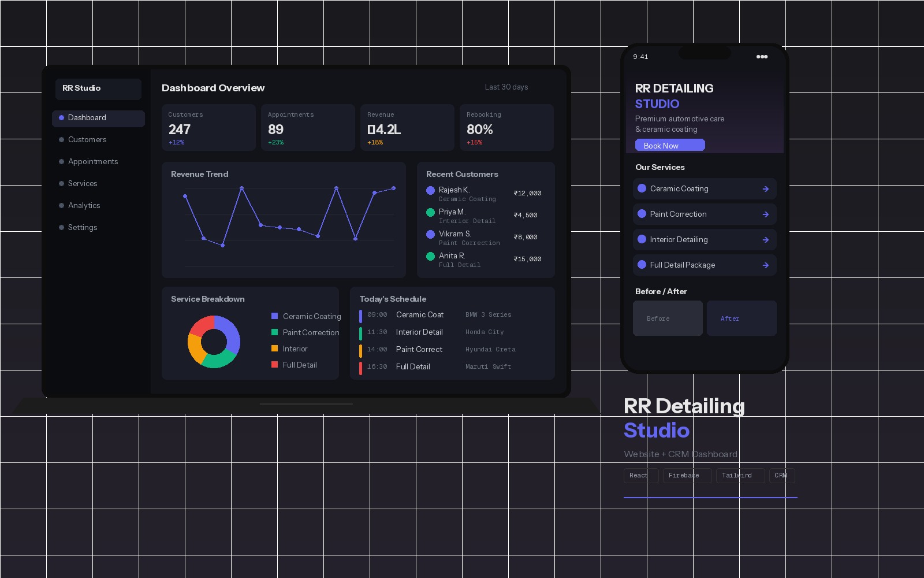The image size is (924, 578).
Task: Click the arrow icon beside Full Detail Package
Action: click(x=765, y=265)
